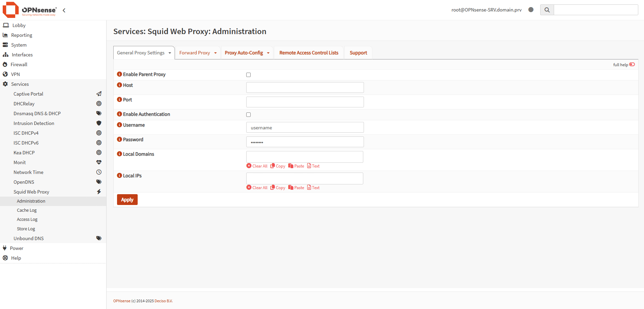Copy the Local Domains entries
The width and height of the screenshot is (644, 309).
click(x=278, y=166)
